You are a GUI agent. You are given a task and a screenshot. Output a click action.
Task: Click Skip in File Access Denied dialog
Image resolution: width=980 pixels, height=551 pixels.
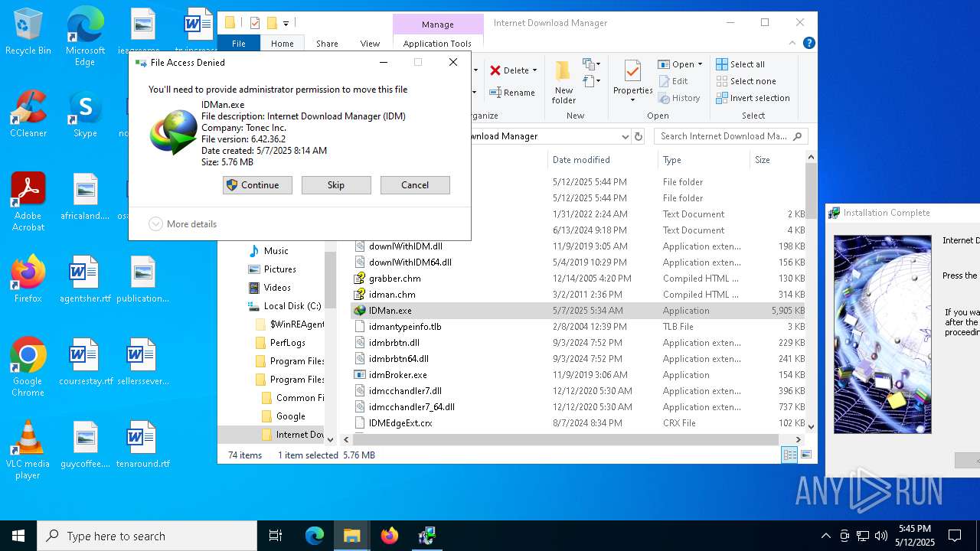click(336, 185)
